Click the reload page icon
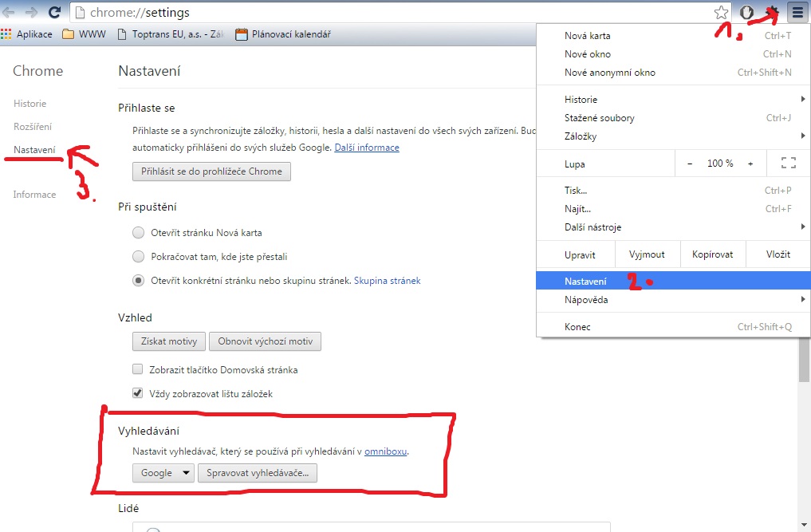Viewport: 811px width, 532px height. 55,12
